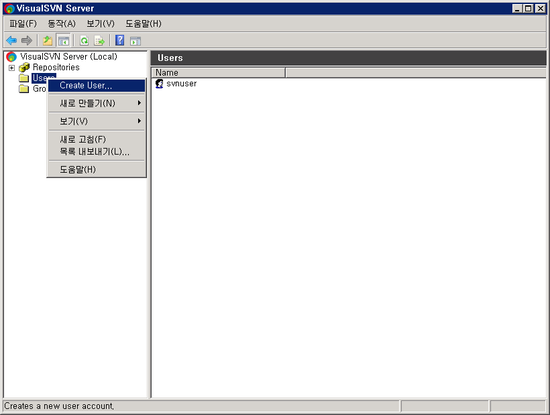The width and height of the screenshot is (550, 415).
Task: Go back with the blue arrow
Action: (11, 41)
